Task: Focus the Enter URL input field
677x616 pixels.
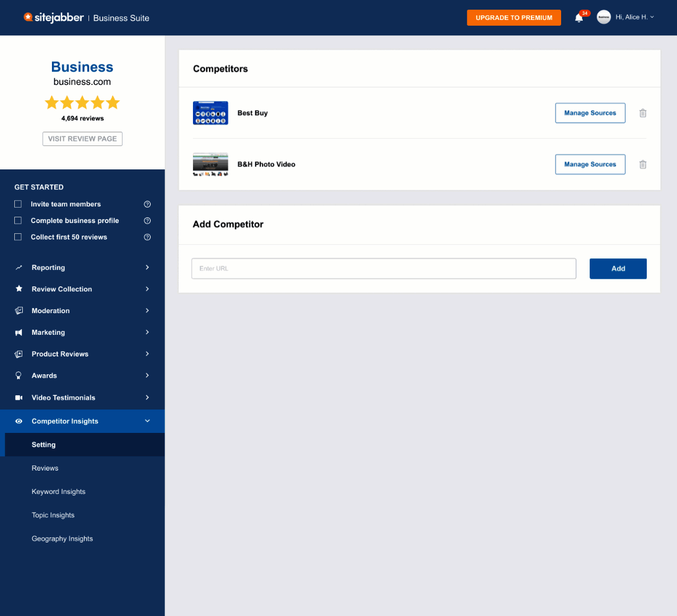Action: [x=384, y=269]
